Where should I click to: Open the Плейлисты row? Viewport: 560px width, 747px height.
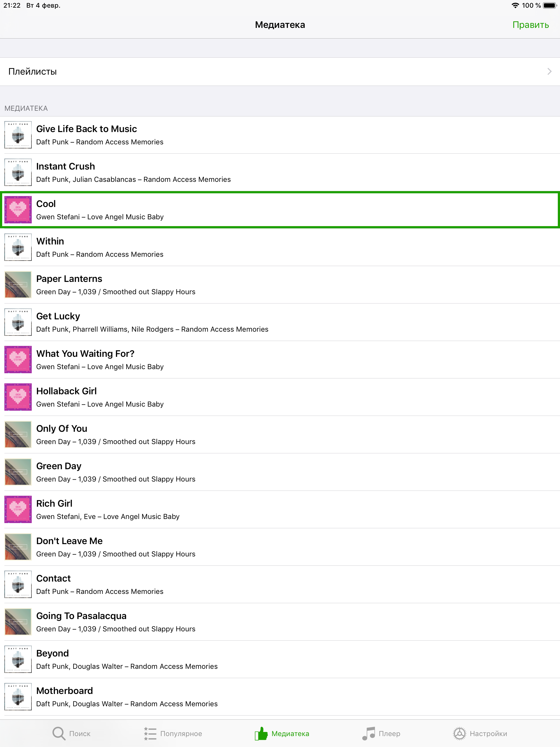click(280, 72)
